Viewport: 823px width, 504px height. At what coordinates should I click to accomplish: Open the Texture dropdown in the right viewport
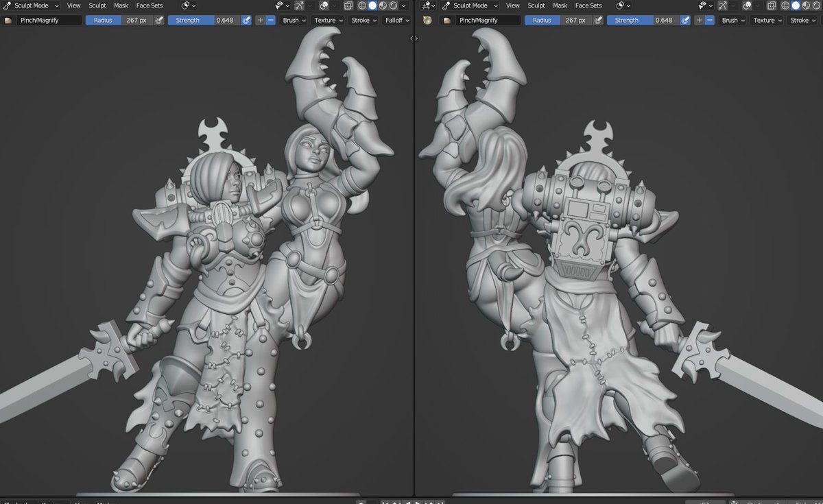coord(766,20)
